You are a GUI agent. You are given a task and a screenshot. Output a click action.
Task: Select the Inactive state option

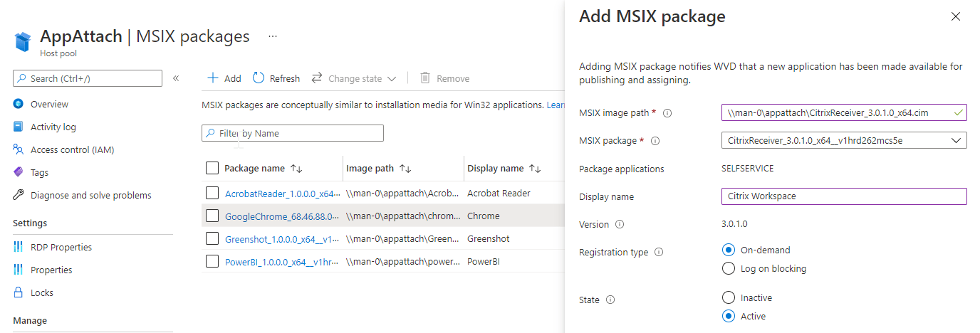tap(729, 297)
